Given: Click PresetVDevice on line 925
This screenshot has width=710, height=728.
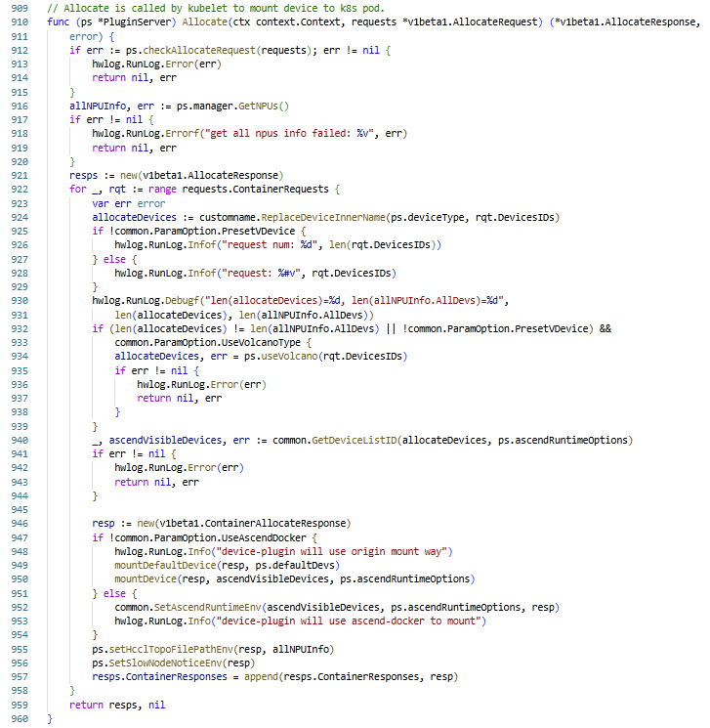Looking at the screenshot, I should (x=258, y=232).
